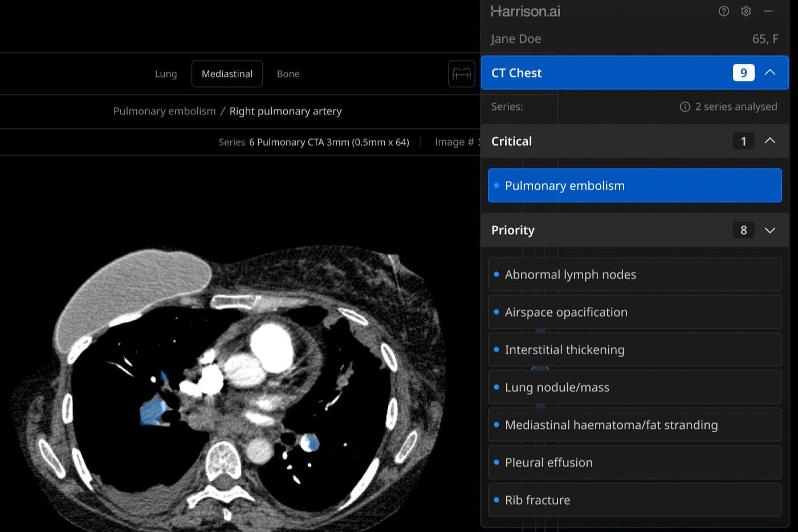The width and height of the screenshot is (798, 532).
Task: Minimize the Harrison.ai panel
Action: point(768,11)
